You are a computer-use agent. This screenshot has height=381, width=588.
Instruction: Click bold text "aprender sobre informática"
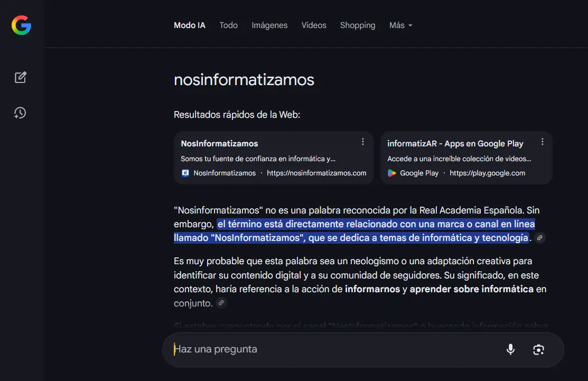(471, 289)
